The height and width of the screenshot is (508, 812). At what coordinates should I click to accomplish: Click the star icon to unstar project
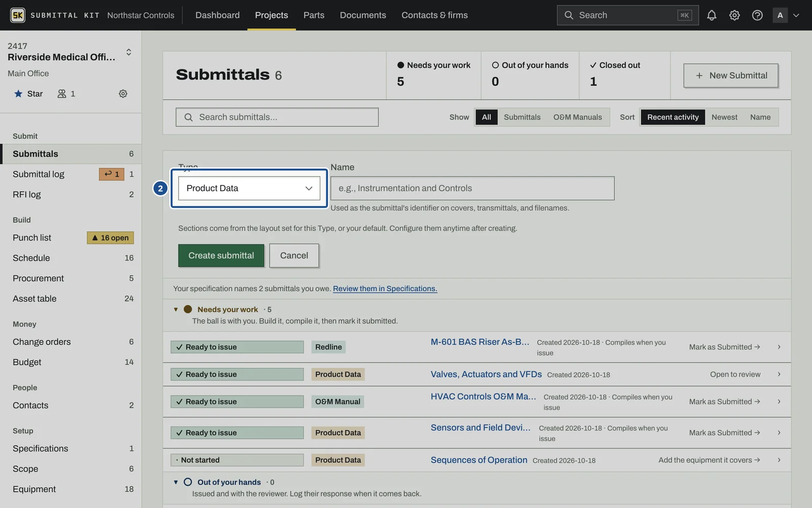click(18, 93)
